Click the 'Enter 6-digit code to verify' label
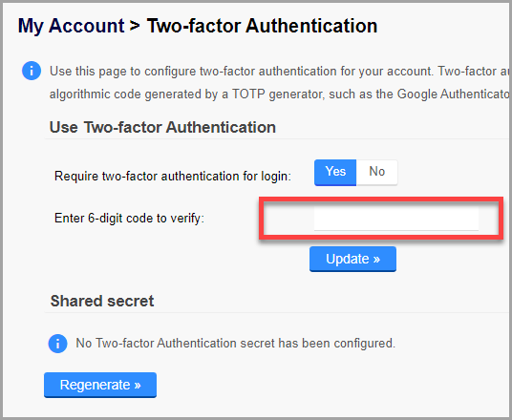Image resolution: width=512 pixels, height=420 pixels. [x=129, y=218]
